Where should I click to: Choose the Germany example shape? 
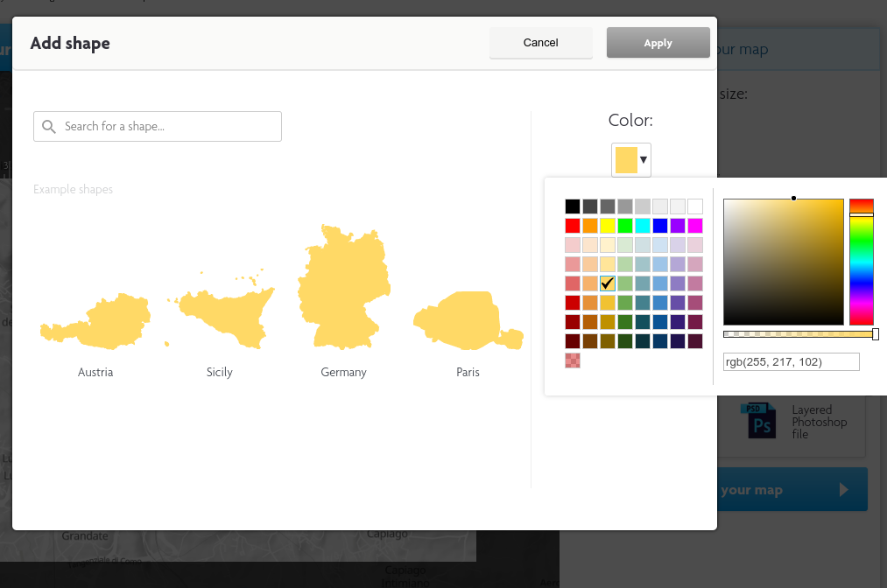(342, 288)
